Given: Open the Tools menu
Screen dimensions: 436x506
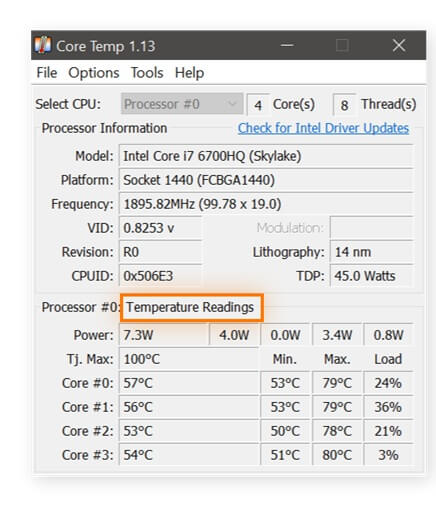Looking at the screenshot, I should (147, 73).
